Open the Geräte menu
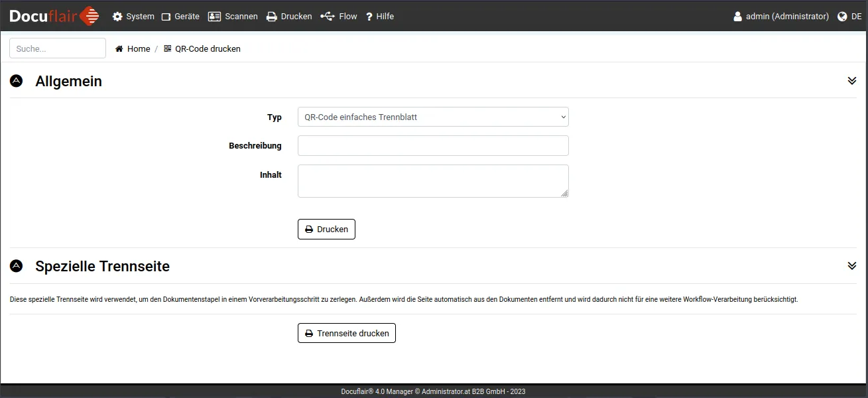 pyautogui.click(x=180, y=17)
